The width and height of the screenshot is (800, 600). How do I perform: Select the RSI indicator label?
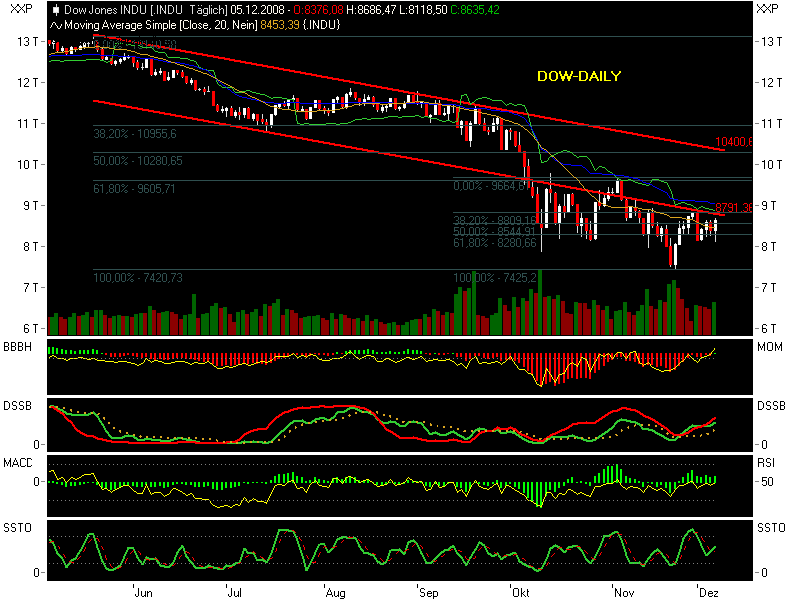pos(766,463)
